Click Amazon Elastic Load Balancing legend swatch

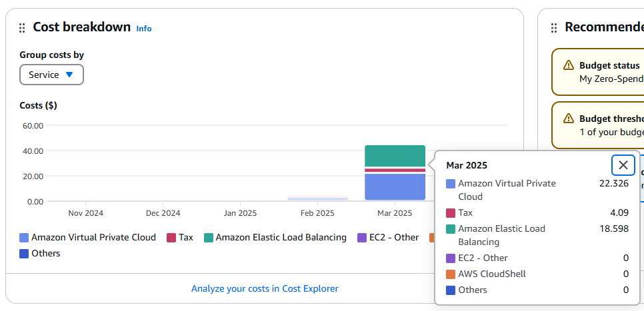(x=209, y=238)
